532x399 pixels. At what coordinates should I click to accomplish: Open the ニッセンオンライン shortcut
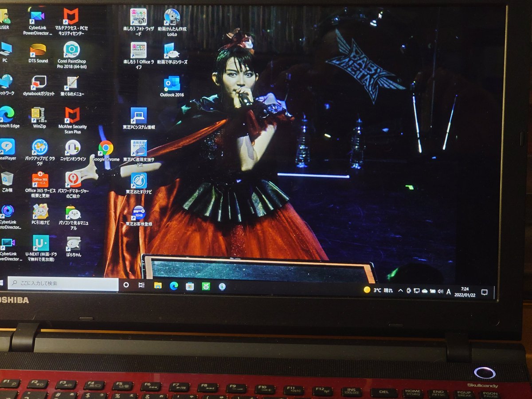click(73, 150)
